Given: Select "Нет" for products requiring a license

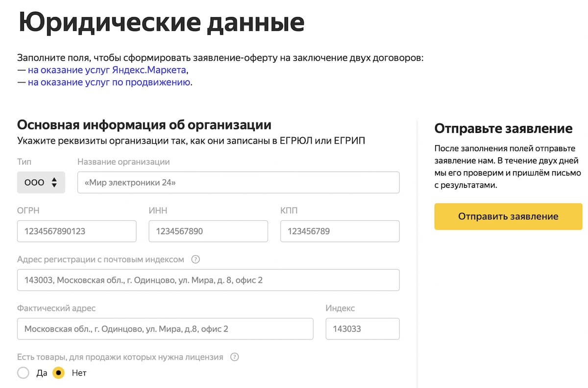Looking at the screenshot, I should click(x=59, y=373).
